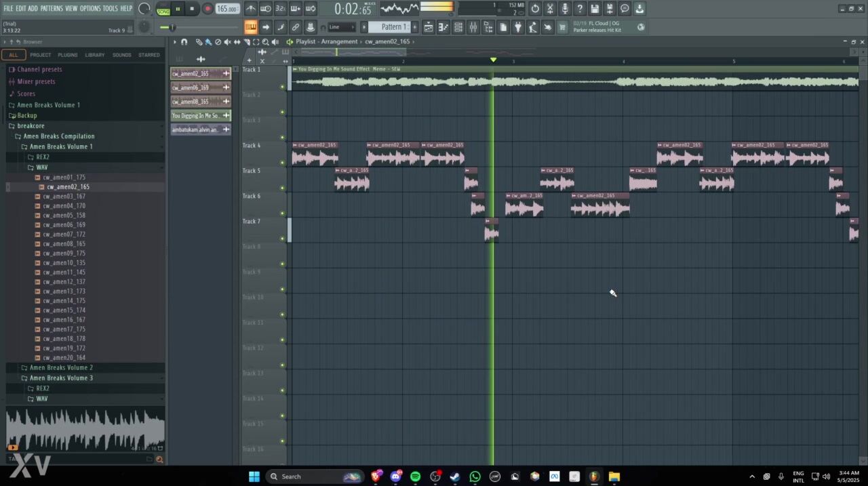Viewport: 868px width, 486px height.
Task: Click the microphone recording icon
Action: click(x=565, y=9)
